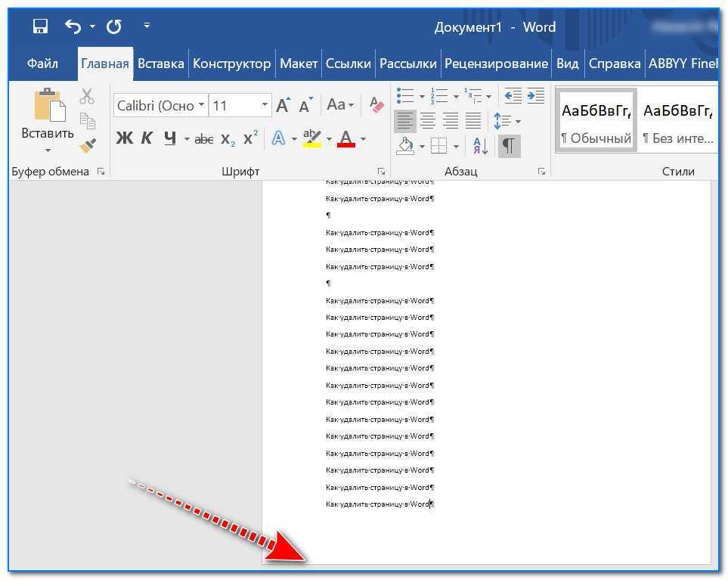Toggle superscript x² formatting

point(251,138)
